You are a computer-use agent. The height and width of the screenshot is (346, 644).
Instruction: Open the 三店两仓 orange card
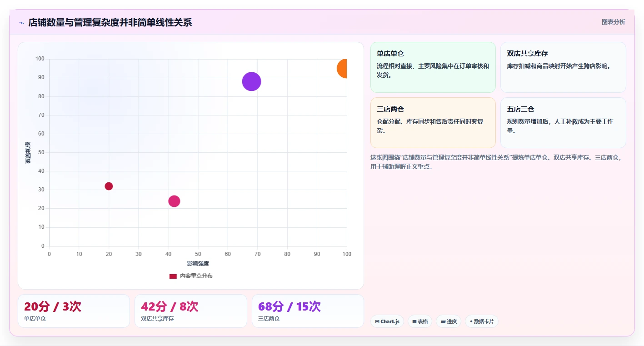click(x=433, y=123)
